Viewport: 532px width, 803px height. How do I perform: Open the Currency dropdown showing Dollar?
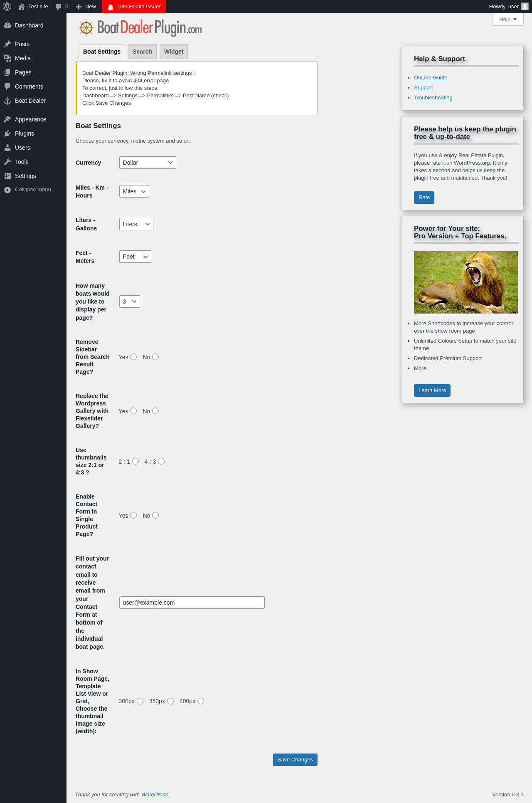click(148, 163)
